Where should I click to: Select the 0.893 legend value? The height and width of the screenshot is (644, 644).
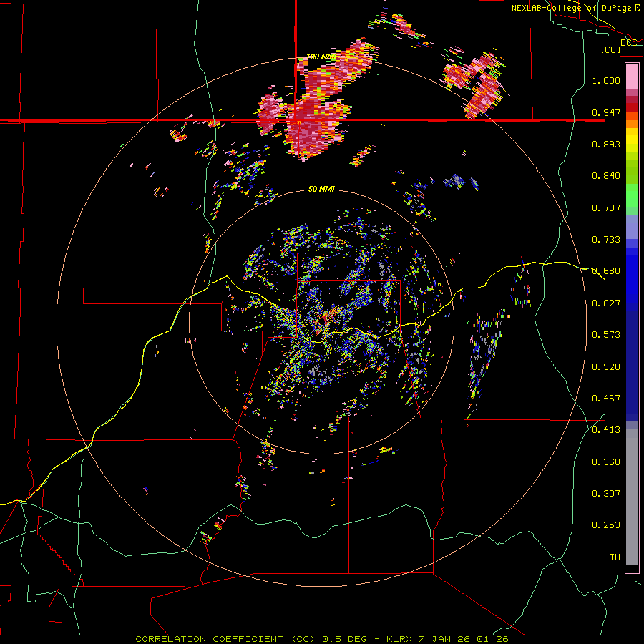click(606, 144)
